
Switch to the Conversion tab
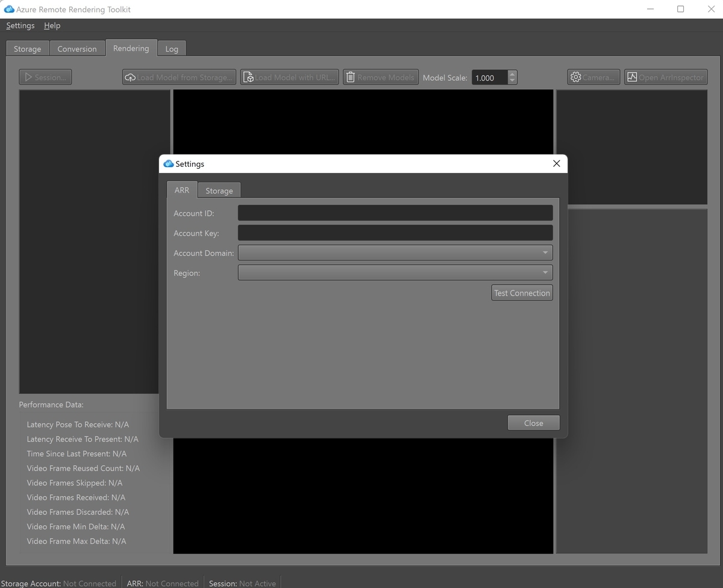(77, 49)
